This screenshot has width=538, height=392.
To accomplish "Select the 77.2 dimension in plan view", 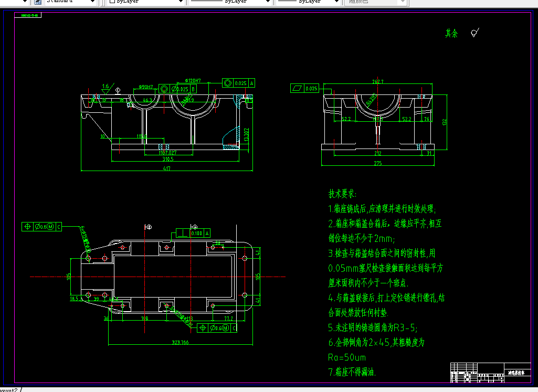I will (x=228, y=318).
